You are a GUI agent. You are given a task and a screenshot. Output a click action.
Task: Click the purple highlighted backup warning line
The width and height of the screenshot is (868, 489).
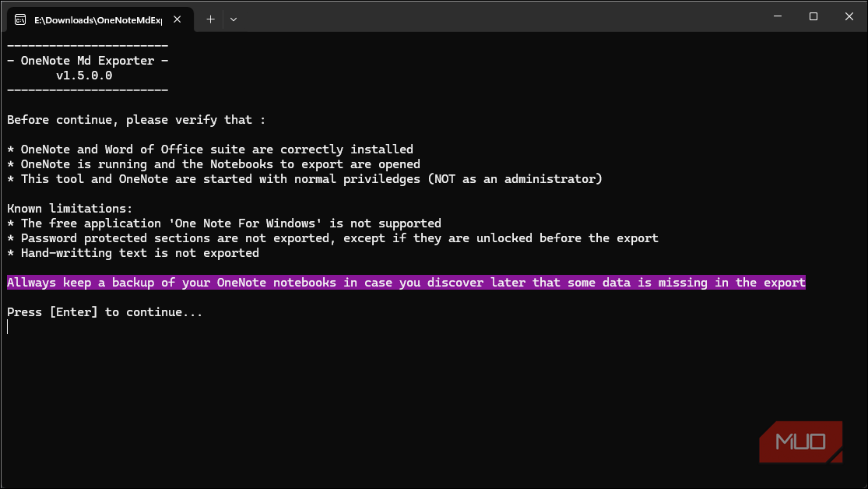[x=406, y=283]
